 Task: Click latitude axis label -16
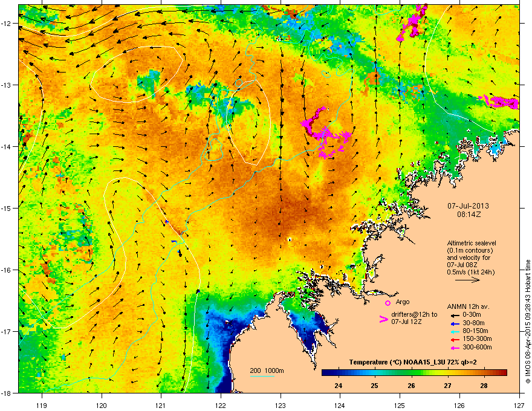pyautogui.click(x=6, y=270)
